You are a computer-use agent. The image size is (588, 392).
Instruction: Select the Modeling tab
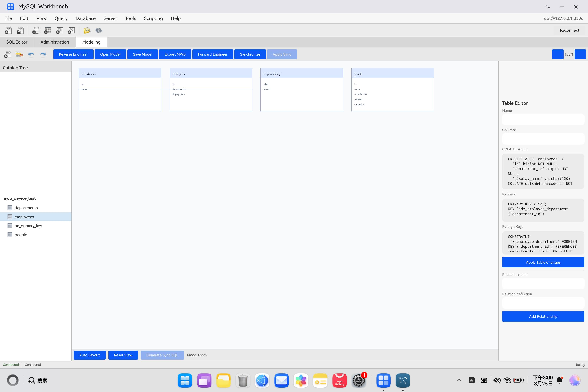pos(91,42)
